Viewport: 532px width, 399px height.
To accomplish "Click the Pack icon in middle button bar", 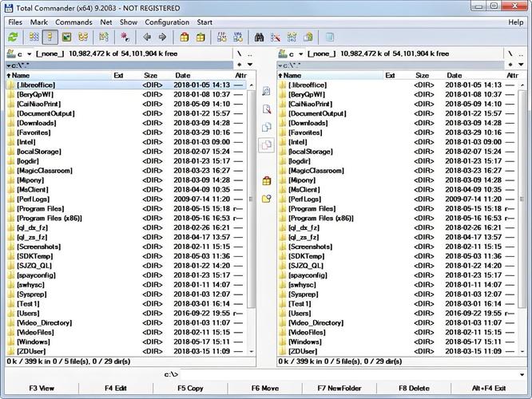I will 266,180.
